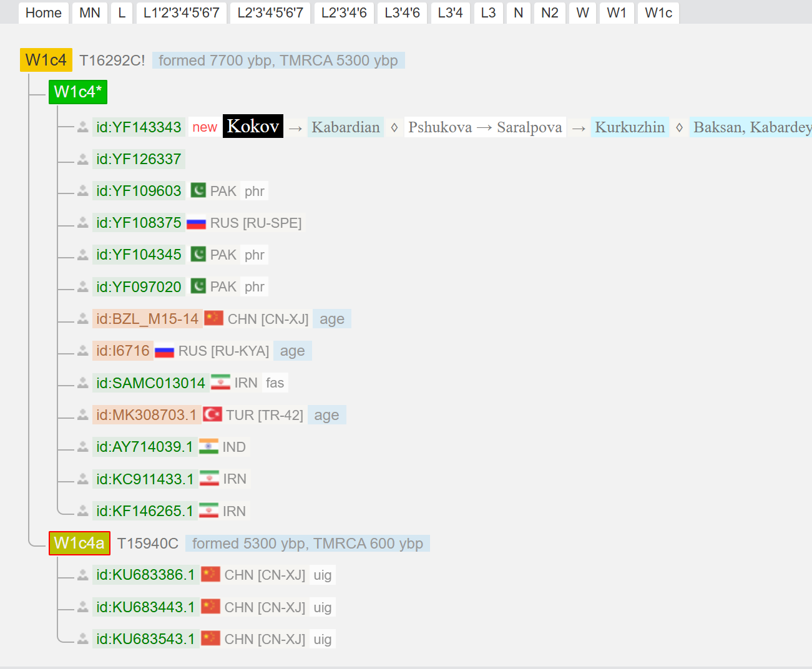
Task: Click China flag next to id:BZL_M15-14
Action: coord(213,318)
